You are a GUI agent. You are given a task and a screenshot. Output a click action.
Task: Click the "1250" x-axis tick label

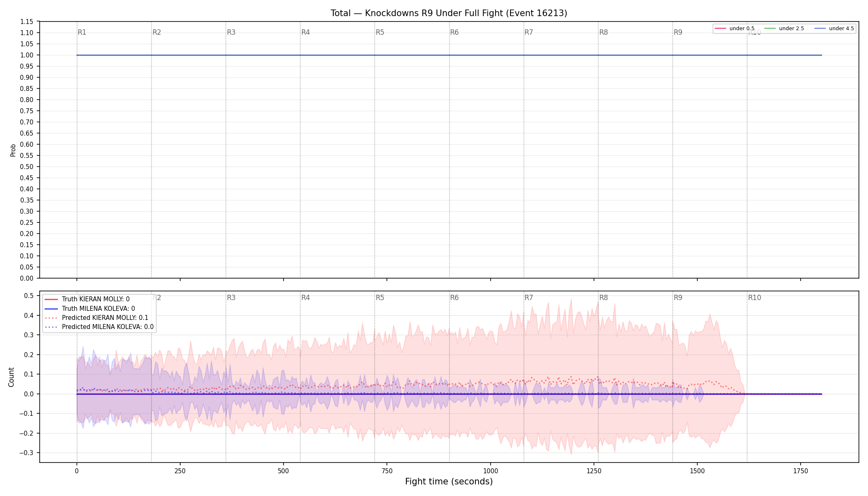point(594,471)
